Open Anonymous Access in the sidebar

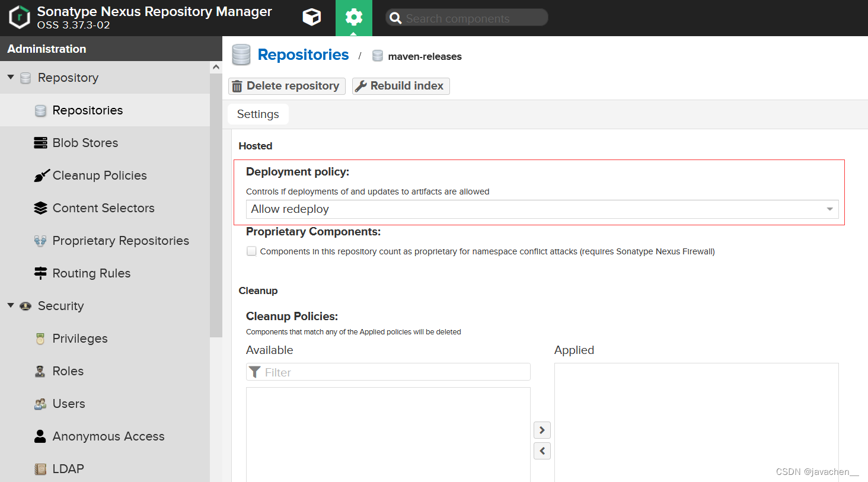coord(105,436)
